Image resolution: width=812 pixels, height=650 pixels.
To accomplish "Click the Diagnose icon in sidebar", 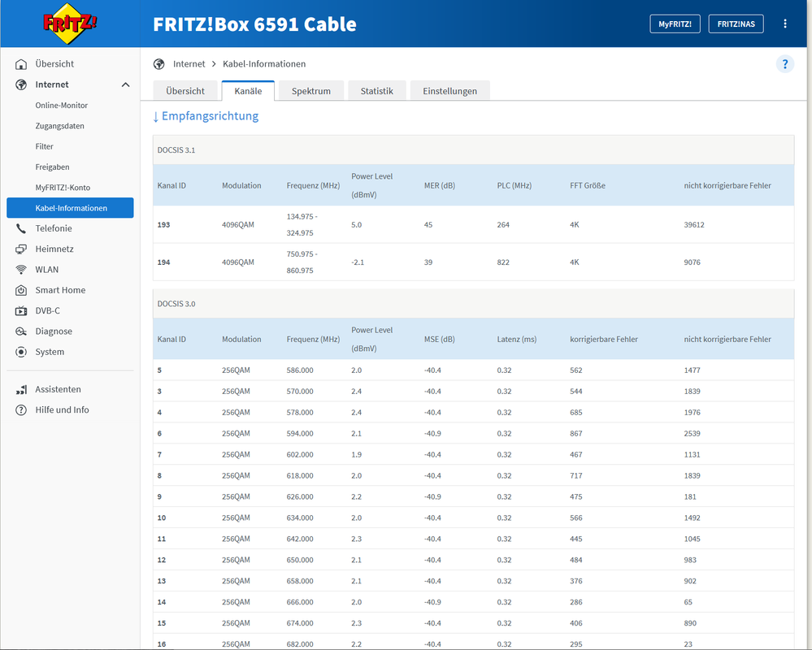I will [21, 331].
